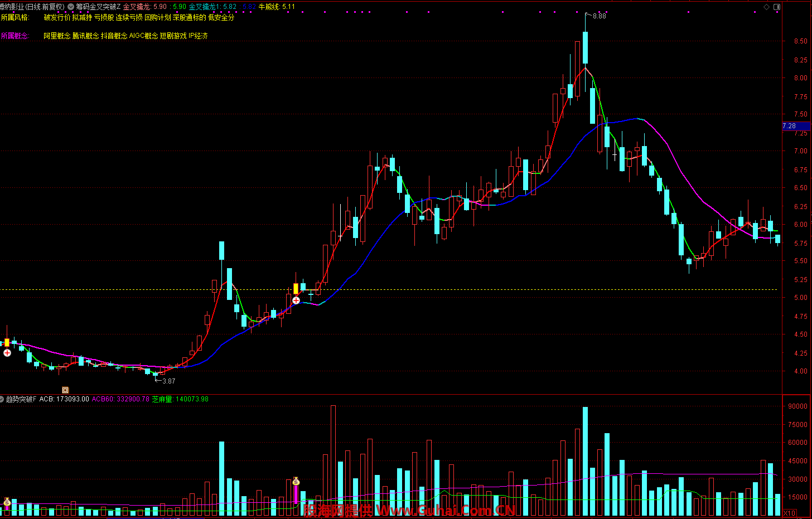Open indicator dropdown beside 趋势突破F

2,399
